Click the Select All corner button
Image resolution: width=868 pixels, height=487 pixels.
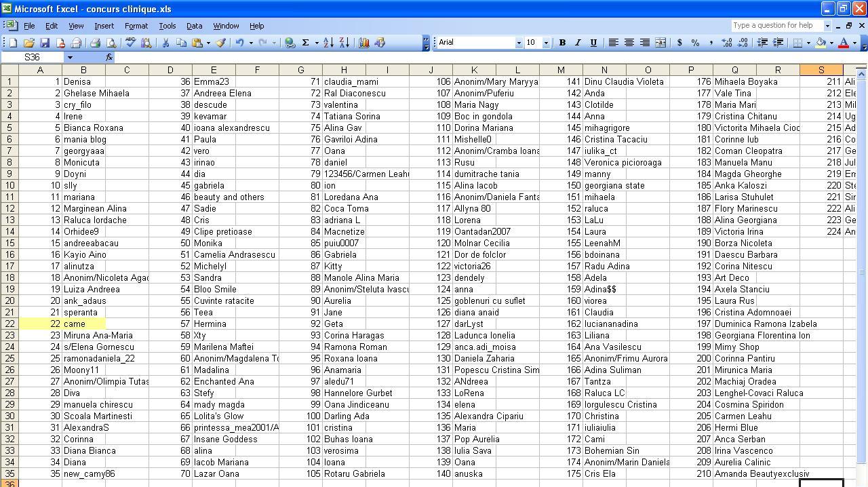coord(9,70)
